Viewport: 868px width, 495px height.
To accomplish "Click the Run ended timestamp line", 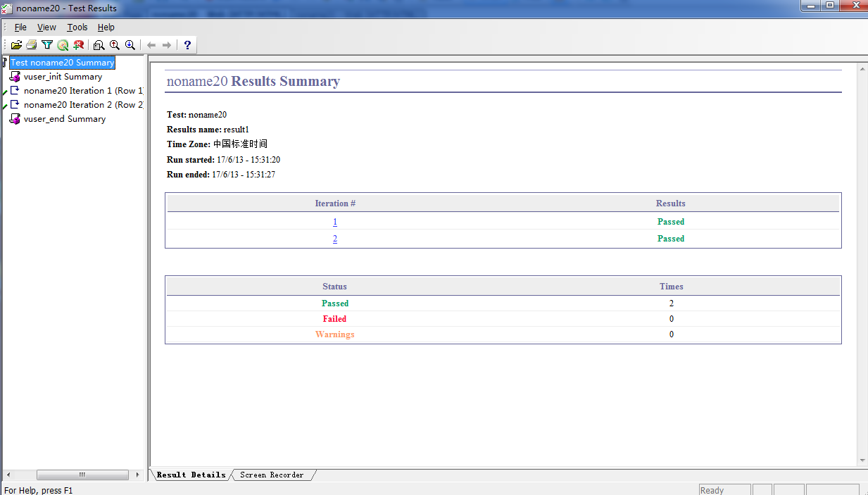I will pyautogui.click(x=221, y=175).
